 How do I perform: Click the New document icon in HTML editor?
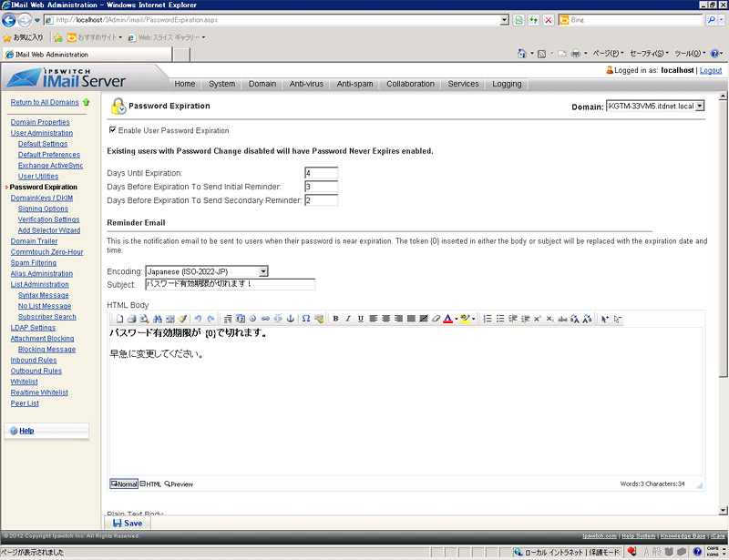coord(119,319)
